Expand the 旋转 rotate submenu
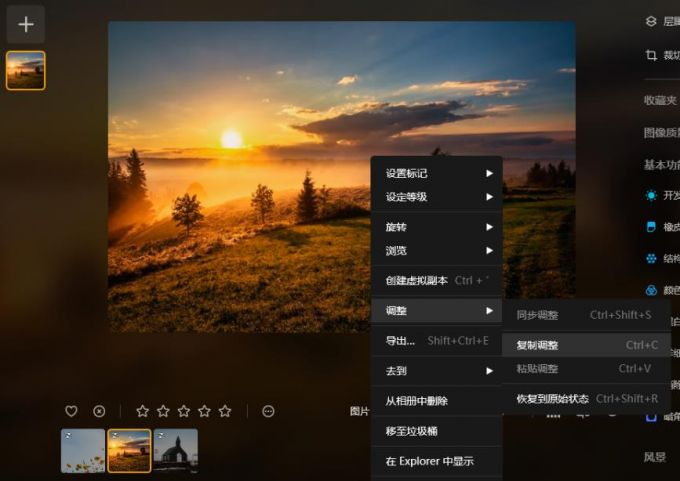Screen dimensions: 680x481 click(x=436, y=227)
